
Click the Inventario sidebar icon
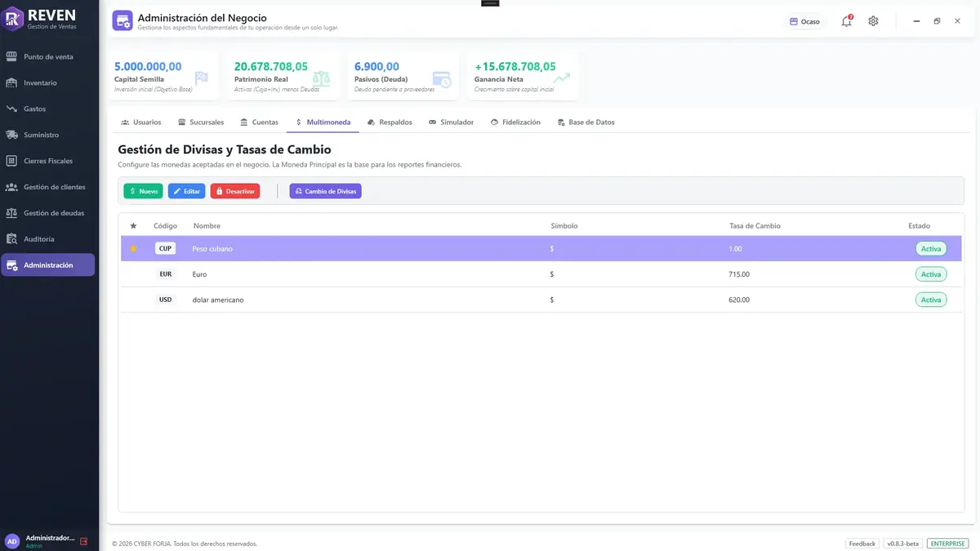point(11,82)
